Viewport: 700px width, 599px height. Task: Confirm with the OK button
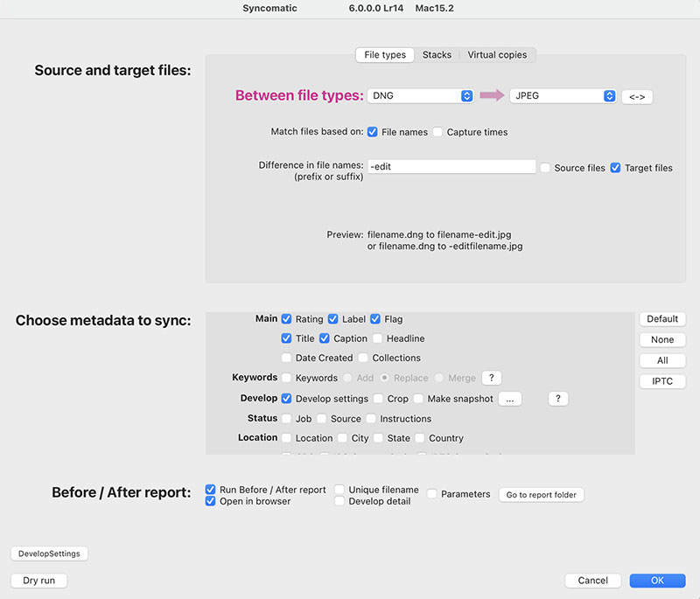[657, 581]
